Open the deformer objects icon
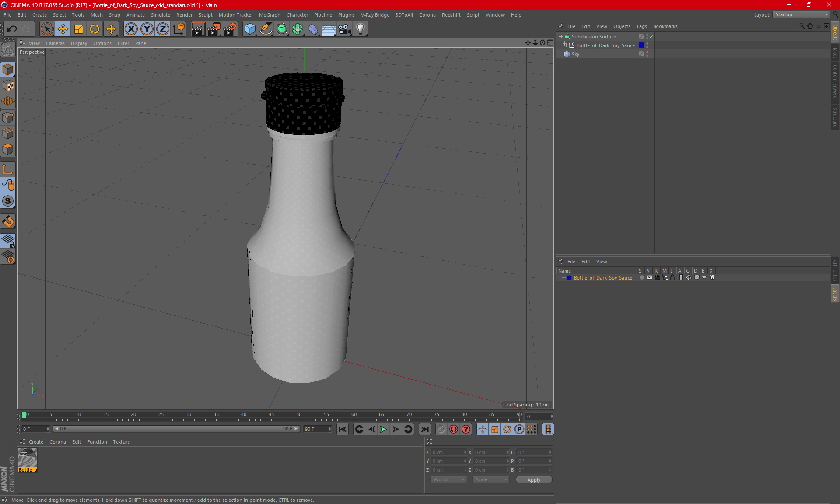The width and height of the screenshot is (840, 504). pyautogui.click(x=313, y=29)
